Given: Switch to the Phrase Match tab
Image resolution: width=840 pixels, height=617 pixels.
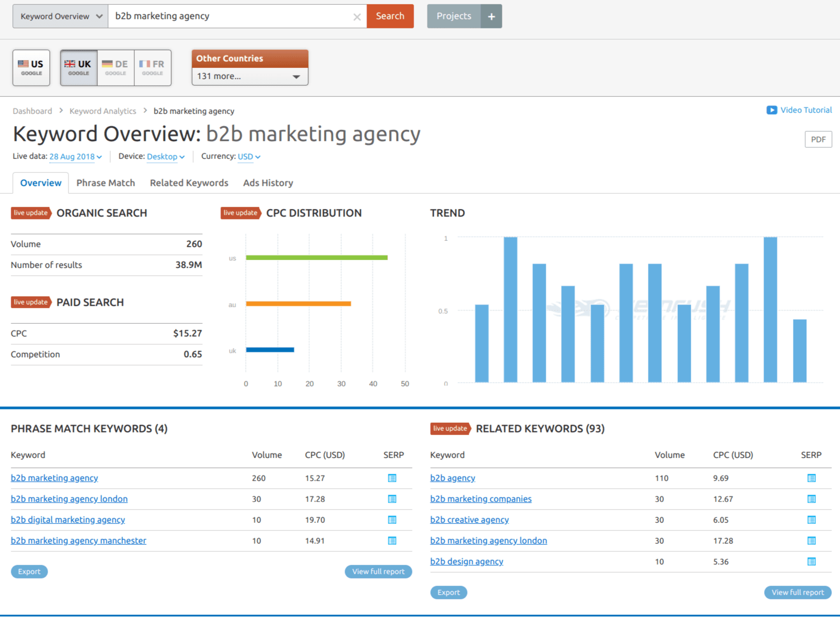Looking at the screenshot, I should tap(105, 183).
